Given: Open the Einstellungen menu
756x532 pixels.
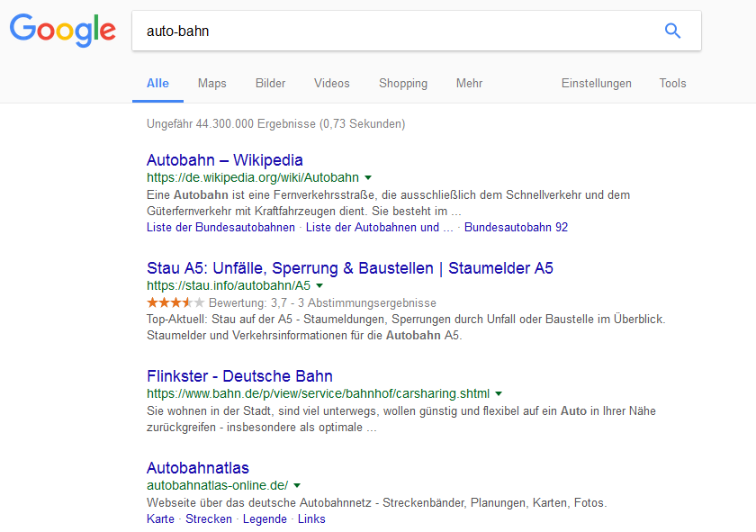Looking at the screenshot, I should (x=596, y=83).
